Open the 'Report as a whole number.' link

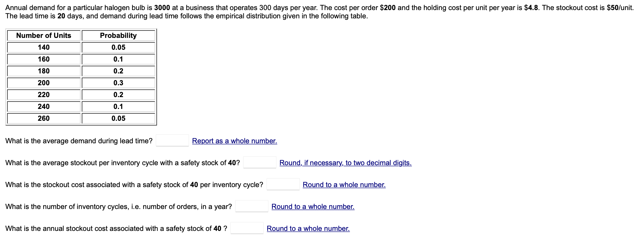coord(234,141)
